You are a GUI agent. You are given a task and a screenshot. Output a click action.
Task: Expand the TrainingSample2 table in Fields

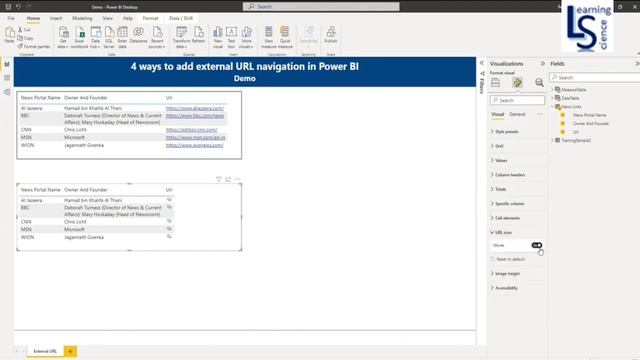click(553, 140)
